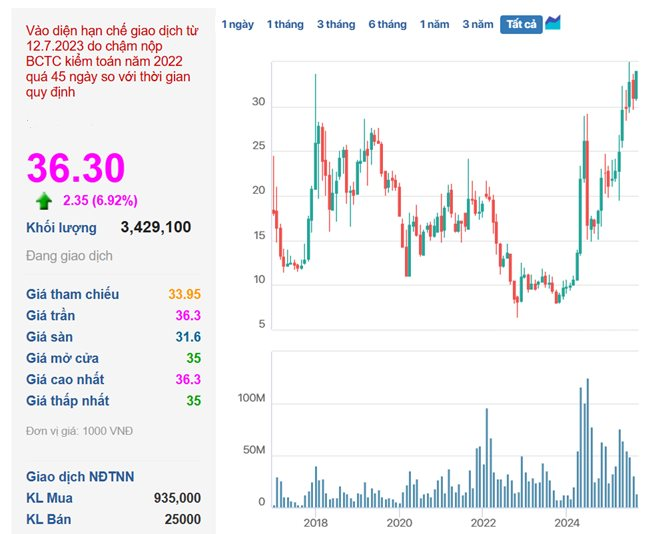Click the Tất cả range button
Image resolution: width=654 pixels, height=534 pixels.
point(520,24)
